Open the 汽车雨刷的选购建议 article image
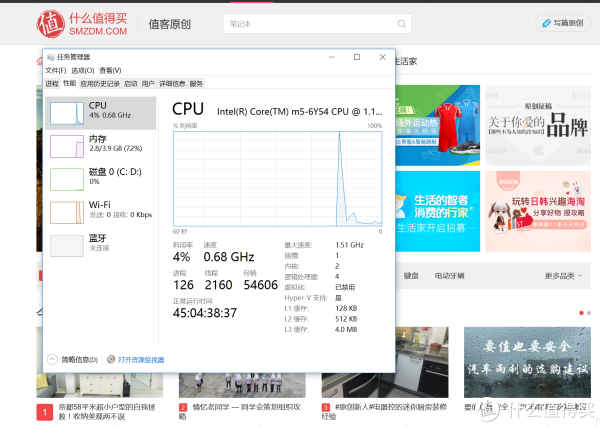The width and height of the screenshot is (600, 427). click(x=527, y=362)
